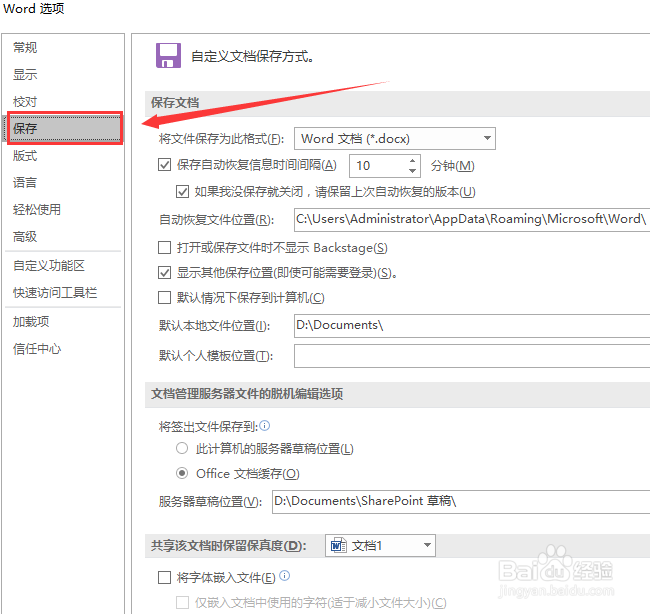This screenshot has width=650, height=614.
Task: Open the 轻松使用 options category
Action: point(37,209)
